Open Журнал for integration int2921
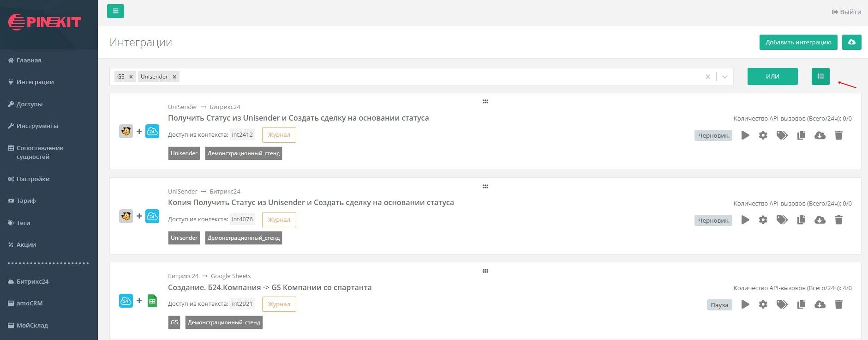Screen dimensions: 868x340 [x=279, y=304]
